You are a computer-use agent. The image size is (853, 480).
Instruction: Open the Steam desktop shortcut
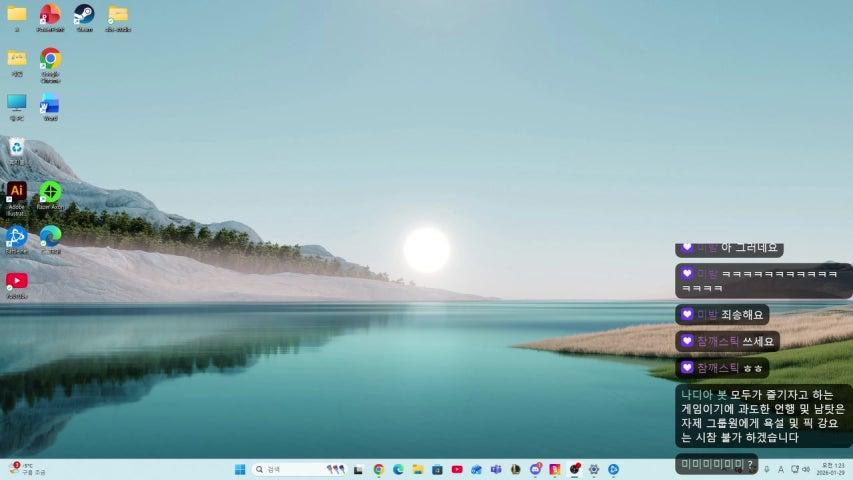tap(84, 14)
